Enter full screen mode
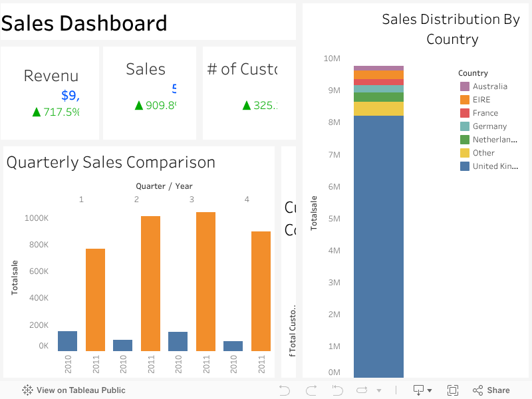Screen dimensions: 532x399 [453, 390]
